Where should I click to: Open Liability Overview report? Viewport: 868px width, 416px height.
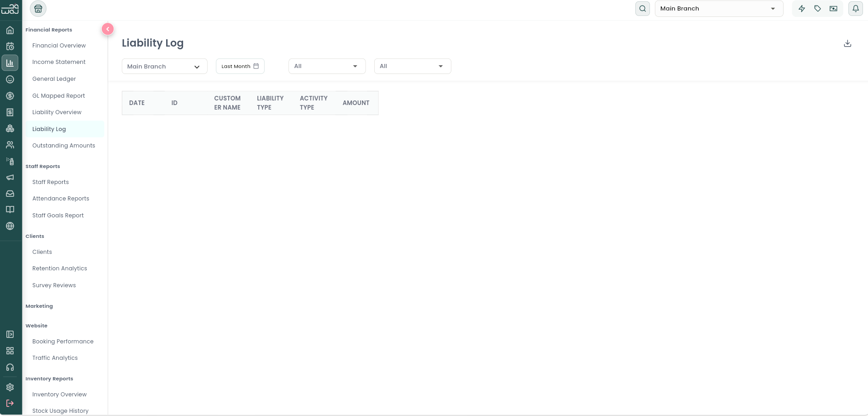coord(57,112)
